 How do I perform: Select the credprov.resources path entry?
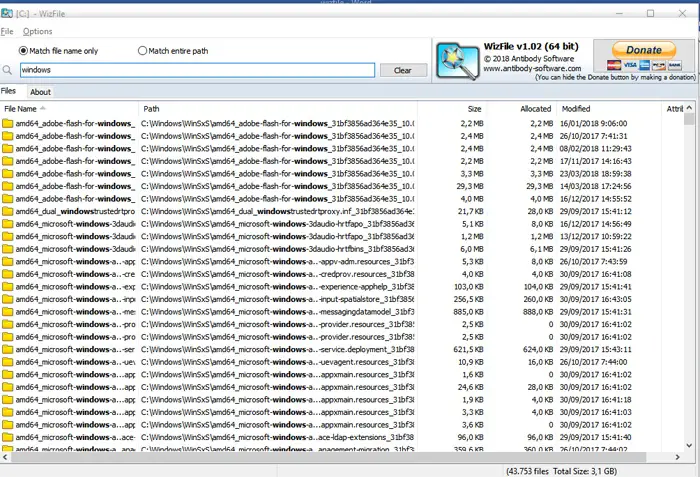(278, 274)
